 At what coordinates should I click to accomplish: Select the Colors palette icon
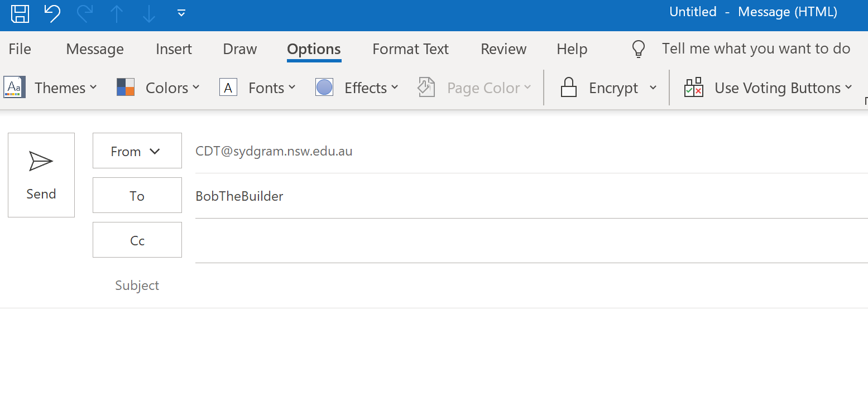coord(124,87)
